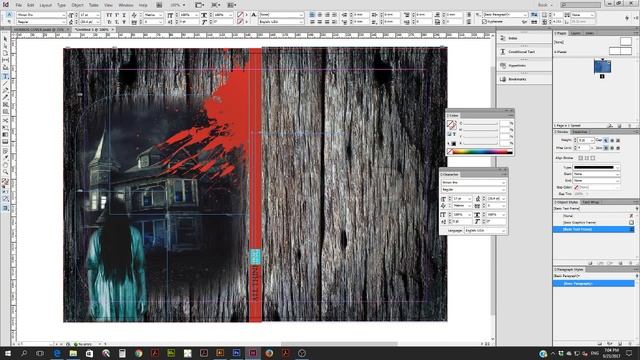640x360 pixels.
Task: Toggle the Hyphenate checkbox in control bar
Action: [484, 22]
